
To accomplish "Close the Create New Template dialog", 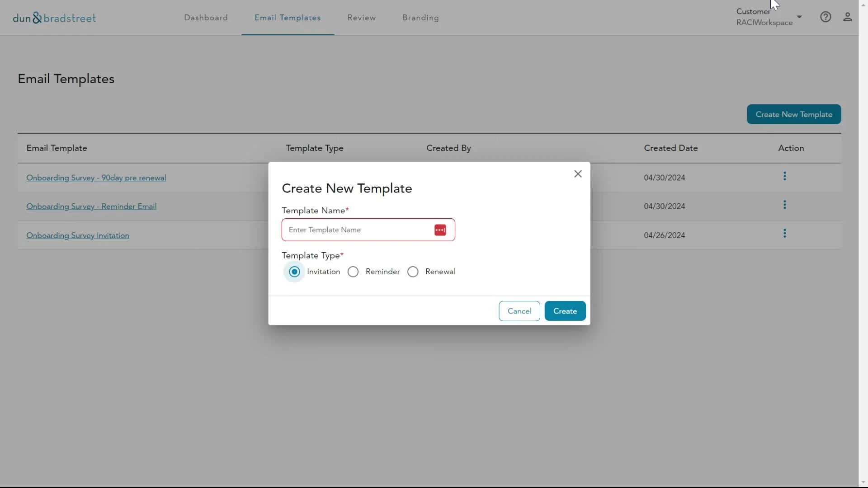I will (x=578, y=174).
